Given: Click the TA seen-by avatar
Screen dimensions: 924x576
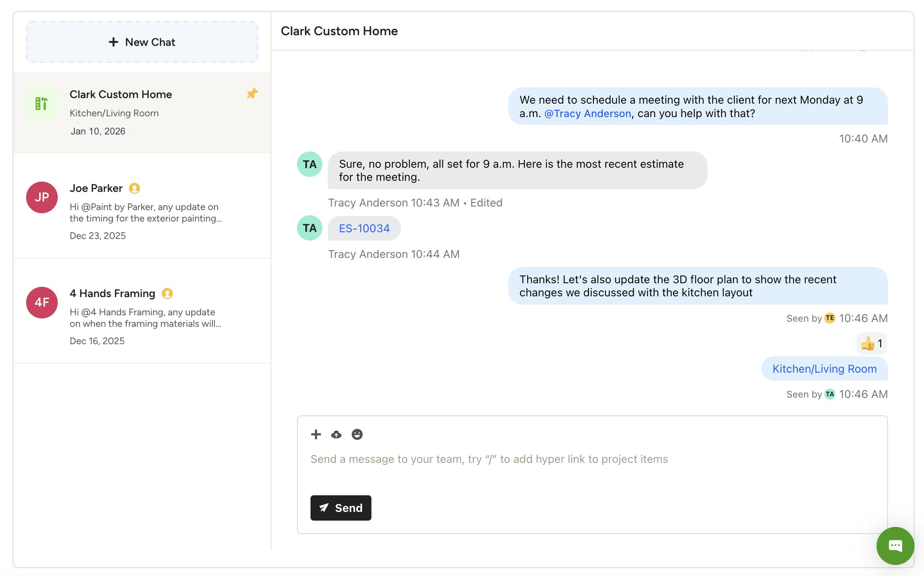Looking at the screenshot, I should pyautogui.click(x=829, y=394).
